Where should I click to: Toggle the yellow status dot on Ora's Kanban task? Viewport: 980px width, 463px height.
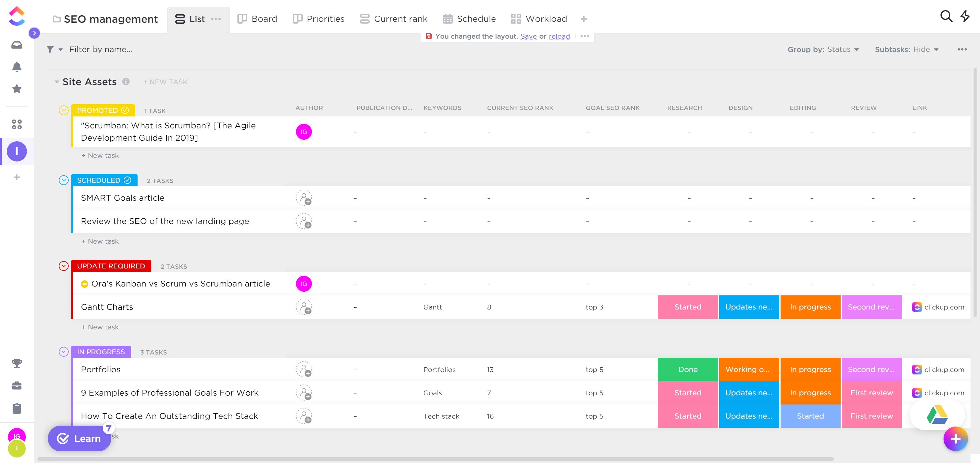(x=84, y=284)
